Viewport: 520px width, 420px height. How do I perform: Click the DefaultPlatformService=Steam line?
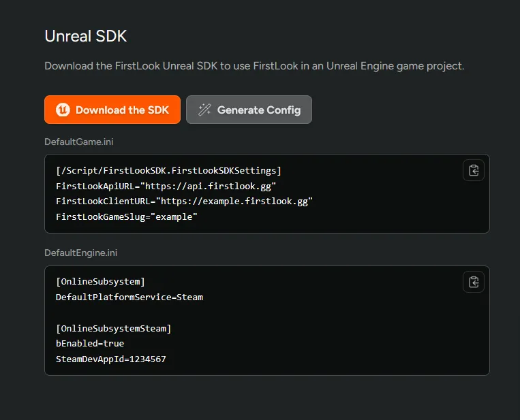coord(129,297)
